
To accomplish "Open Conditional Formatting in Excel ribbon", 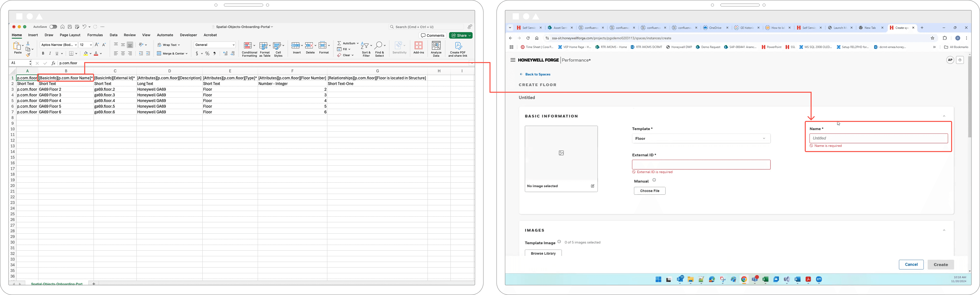I will tap(249, 49).
